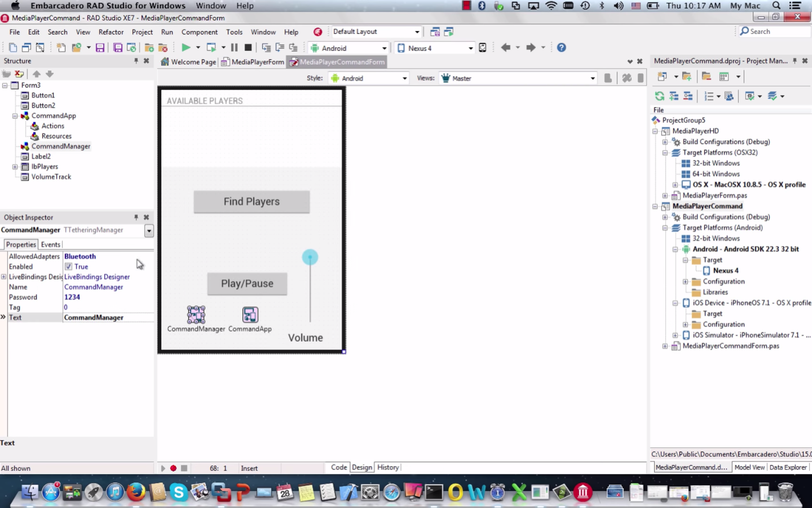Open Firefox from the macOS dock
This screenshot has height=508, width=812.
coord(136,492)
